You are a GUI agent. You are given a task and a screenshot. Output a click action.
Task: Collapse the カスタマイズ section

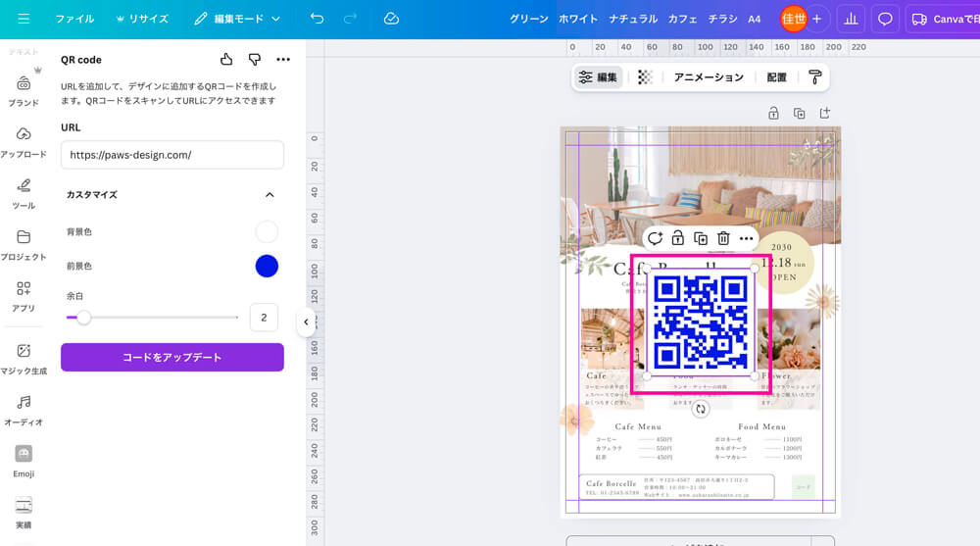pyautogui.click(x=269, y=195)
